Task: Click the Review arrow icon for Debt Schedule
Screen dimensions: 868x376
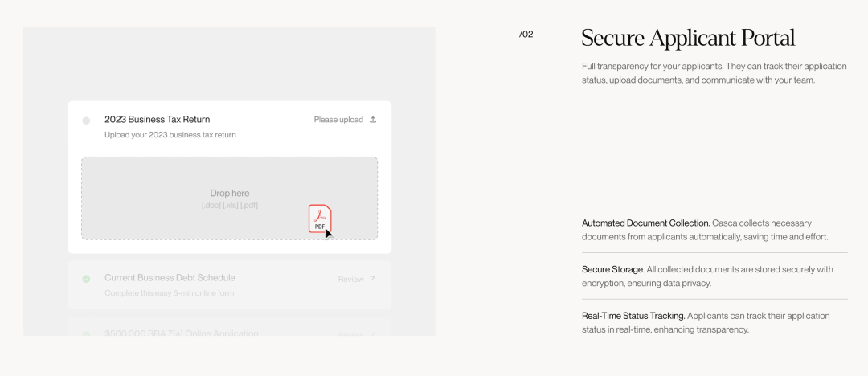Action: [373, 279]
